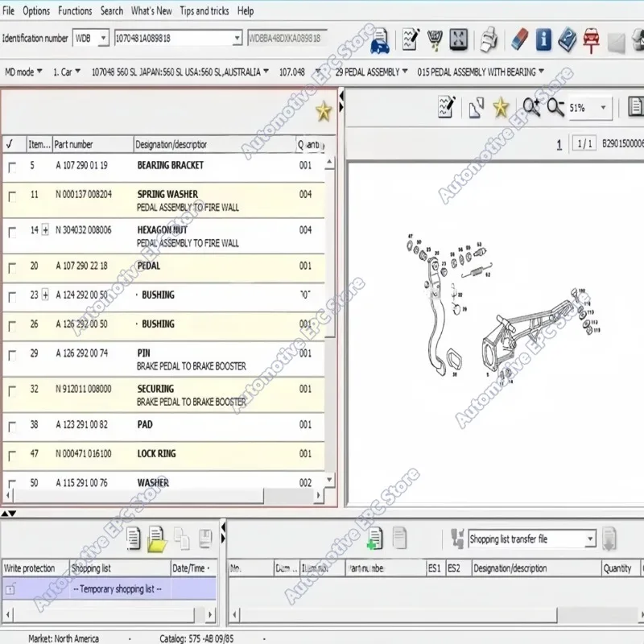This screenshot has height=644, width=644.
Task: Open the WDB identification prefix dropdown
Action: tap(104, 38)
